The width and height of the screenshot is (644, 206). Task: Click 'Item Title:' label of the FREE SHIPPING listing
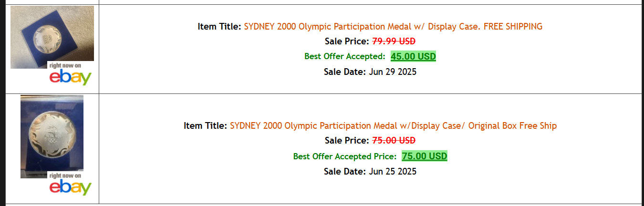[219, 27]
